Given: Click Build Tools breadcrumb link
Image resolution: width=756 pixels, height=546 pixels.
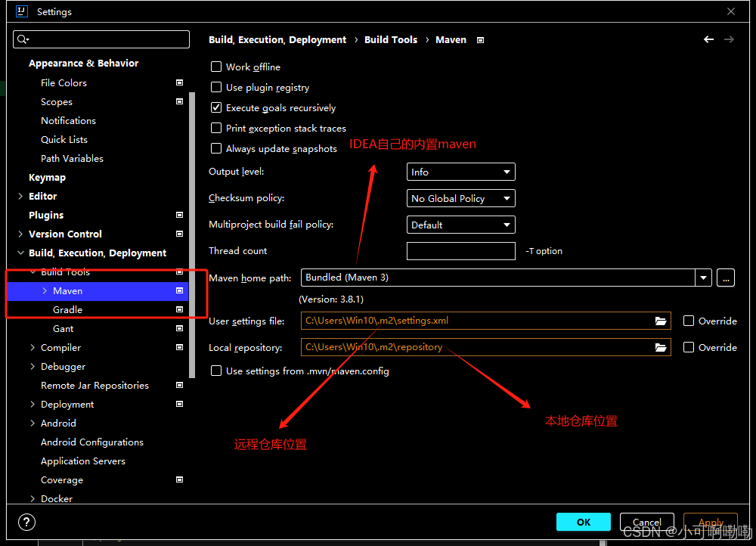Looking at the screenshot, I should (391, 39).
